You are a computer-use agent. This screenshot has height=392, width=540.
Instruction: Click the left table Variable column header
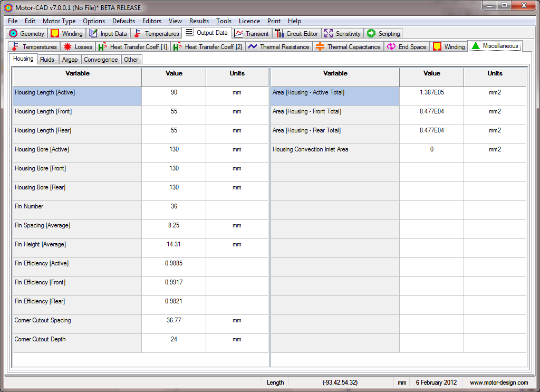77,77
